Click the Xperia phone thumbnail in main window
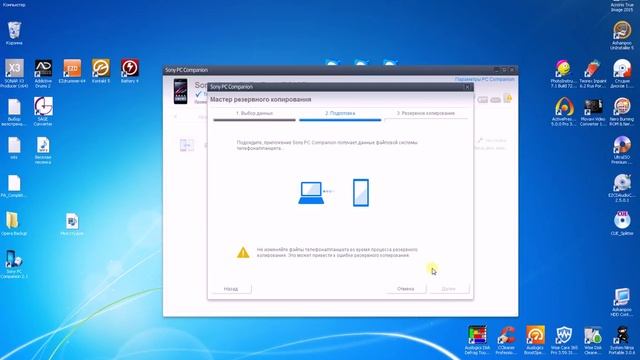 point(180,91)
